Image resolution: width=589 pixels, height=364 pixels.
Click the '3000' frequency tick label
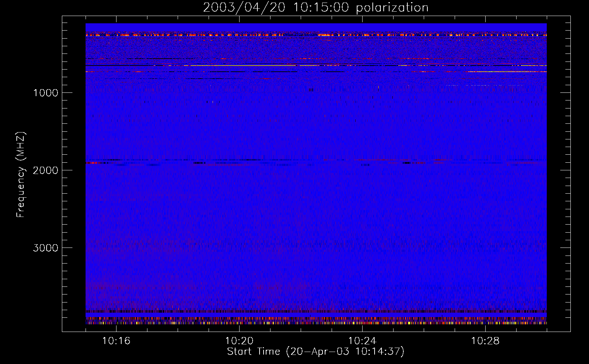coord(46,248)
